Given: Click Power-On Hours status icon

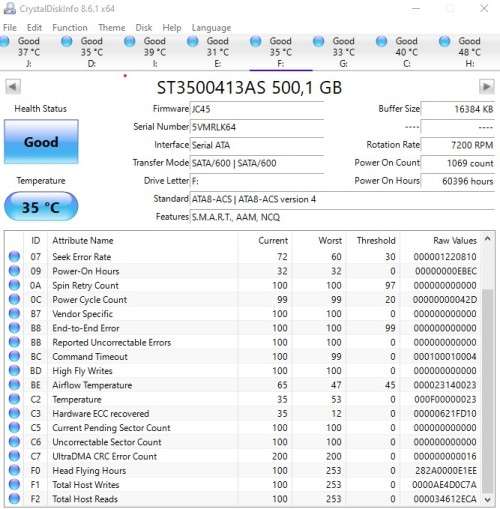Looking at the screenshot, I should pyautogui.click(x=14, y=271).
